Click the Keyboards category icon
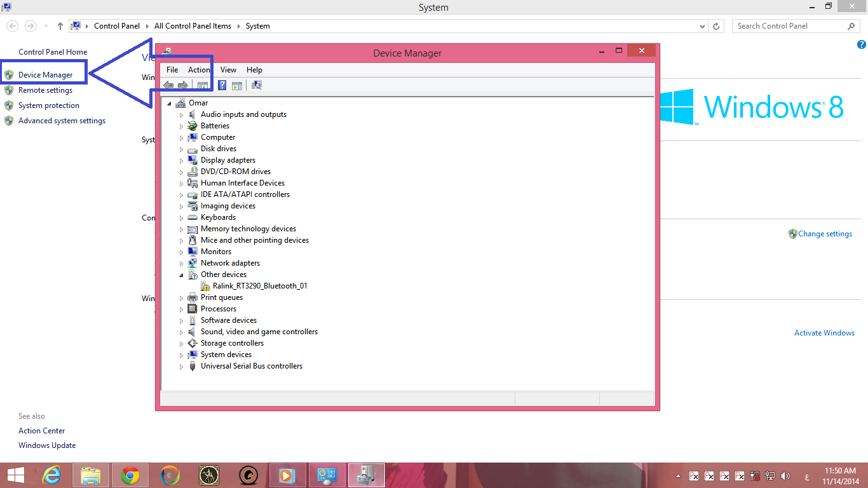The height and width of the screenshot is (488, 868). [x=193, y=217]
